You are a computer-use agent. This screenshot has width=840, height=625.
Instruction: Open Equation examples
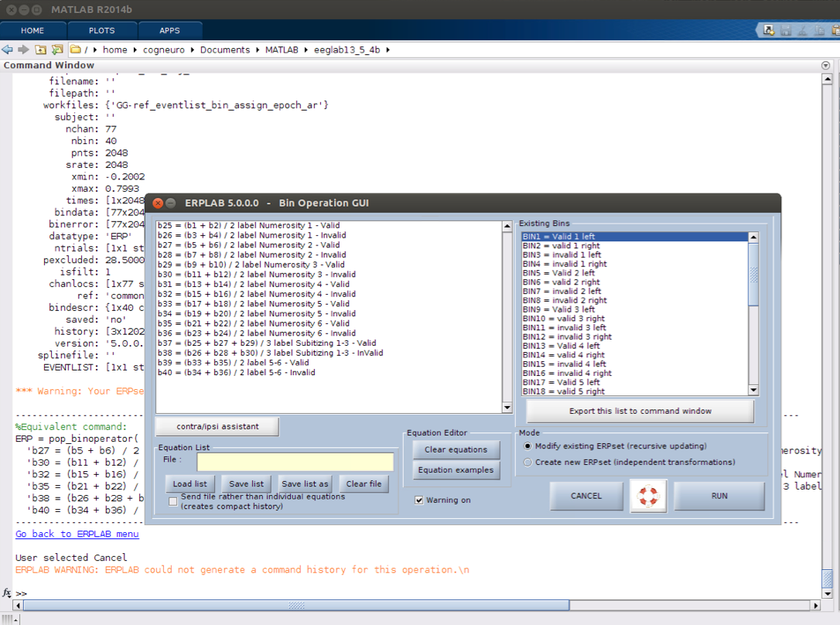tap(456, 470)
